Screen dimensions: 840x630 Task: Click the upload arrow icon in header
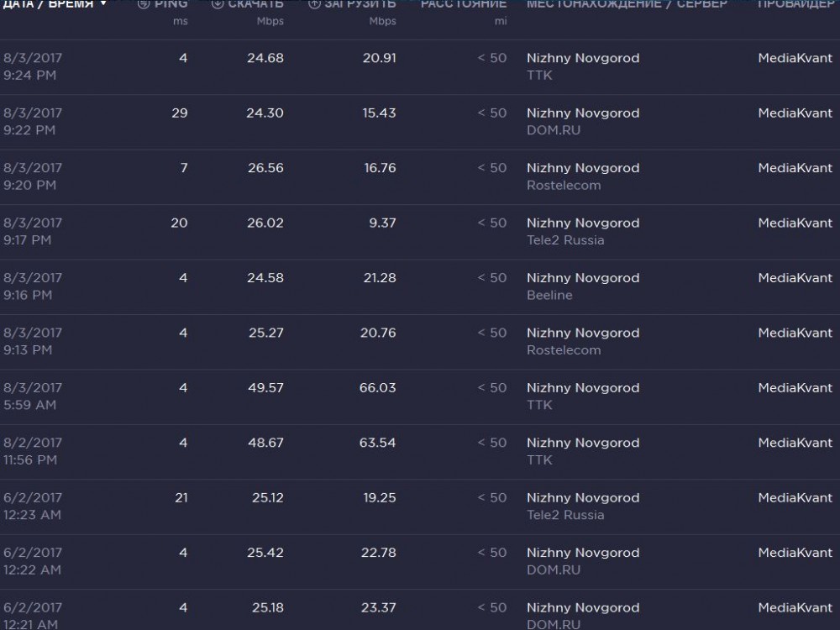314,4
